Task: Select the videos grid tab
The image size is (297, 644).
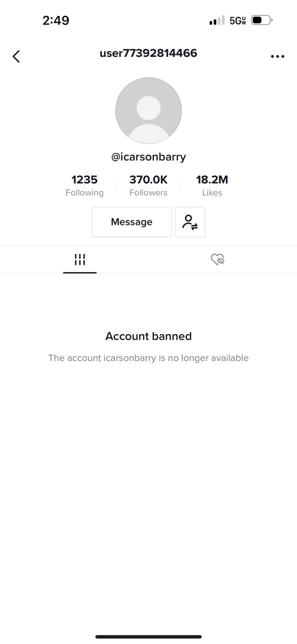Action: [x=80, y=260]
